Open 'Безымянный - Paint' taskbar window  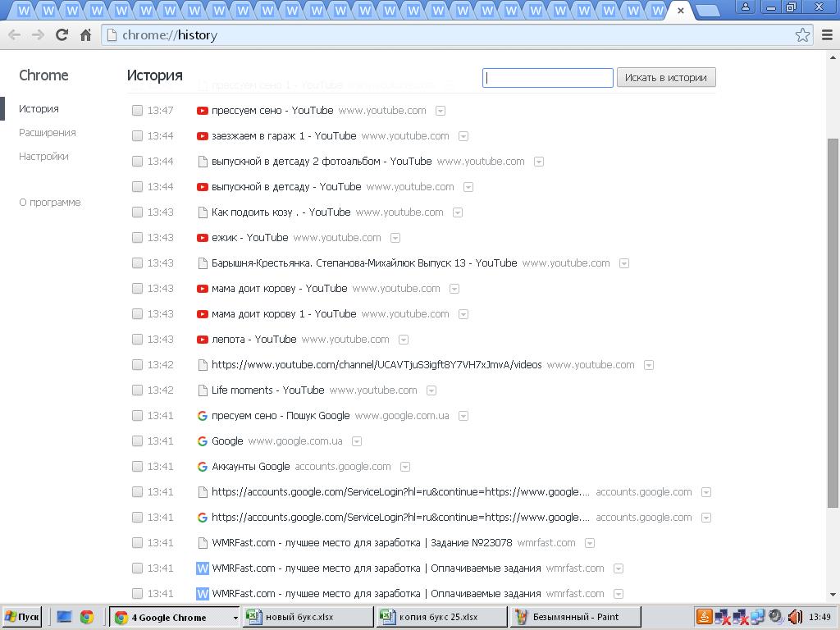click(x=575, y=617)
